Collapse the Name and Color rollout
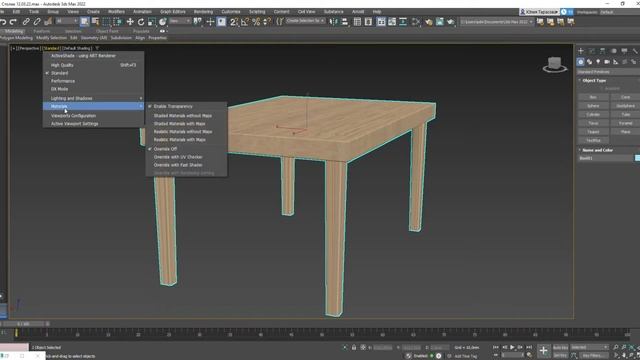The height and width of the screenshot is (360, 640). coord(597,150)
